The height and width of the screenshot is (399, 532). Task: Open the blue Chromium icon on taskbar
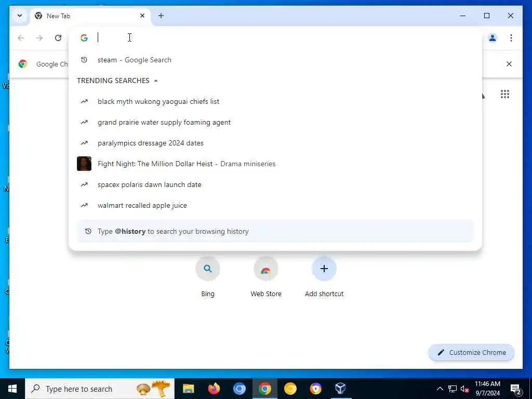[239, 389]
